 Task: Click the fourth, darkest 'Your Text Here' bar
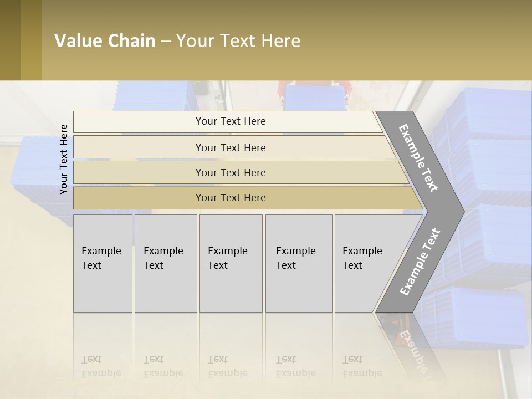point(248,198)
